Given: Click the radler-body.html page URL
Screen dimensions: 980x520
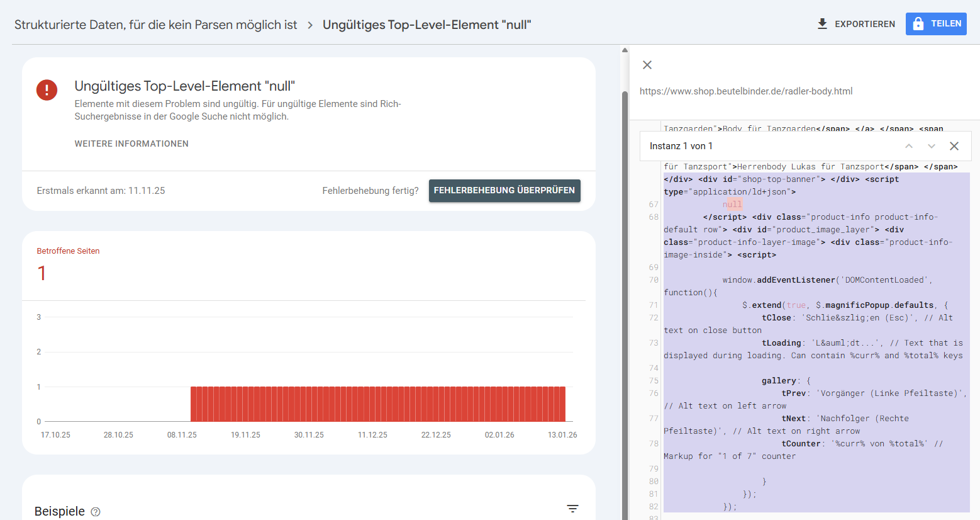Looking at the screenshot, I should point(746,91).
